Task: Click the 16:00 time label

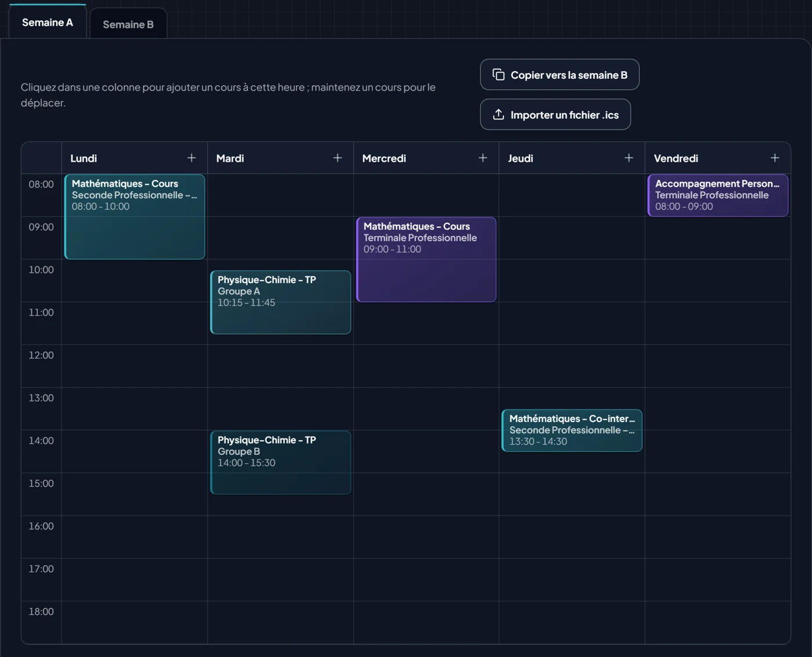Action: pyautogui.click(x=41, y=526)
